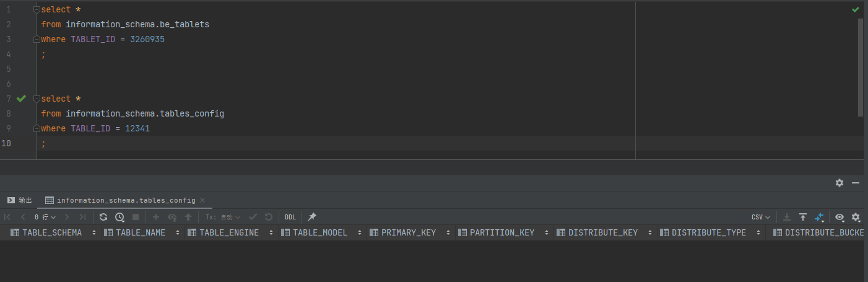Pin the information_schema.tables_config result tab
The width and height of the screenshot is (868, 282).
click(x=312, y=217)
